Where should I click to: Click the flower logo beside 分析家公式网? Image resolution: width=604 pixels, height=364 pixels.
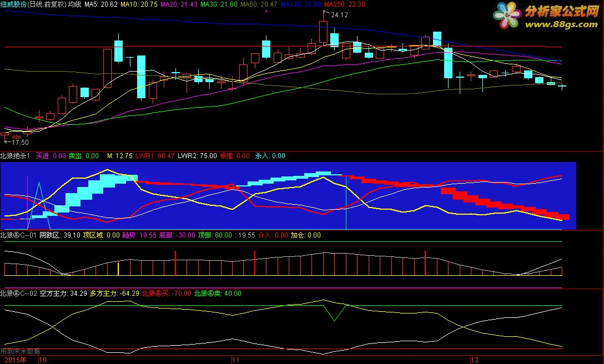coord(507,16)
